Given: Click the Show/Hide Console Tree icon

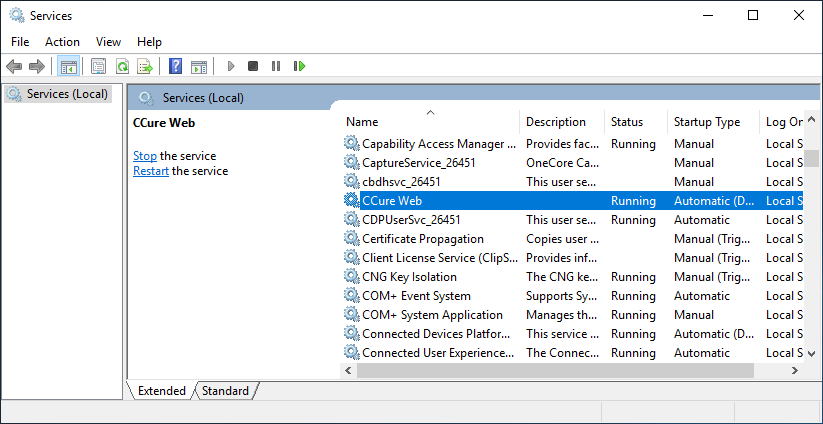Looking at the screenshot, I should point(69,66).
